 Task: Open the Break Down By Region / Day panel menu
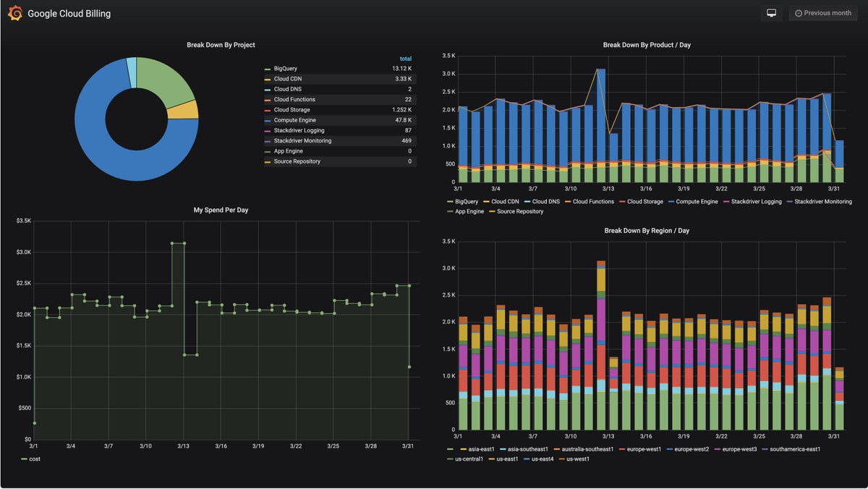647,230
